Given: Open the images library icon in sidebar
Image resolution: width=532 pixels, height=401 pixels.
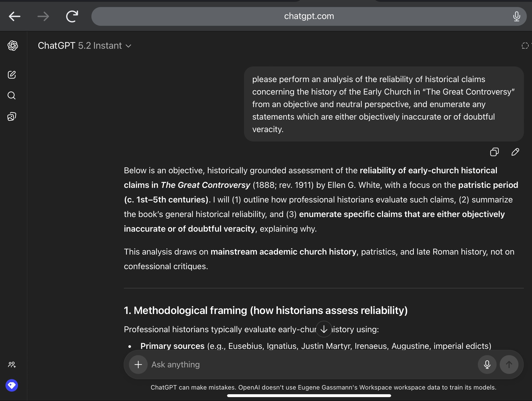Looking at the screenshot, I should (x=12, y=116).
